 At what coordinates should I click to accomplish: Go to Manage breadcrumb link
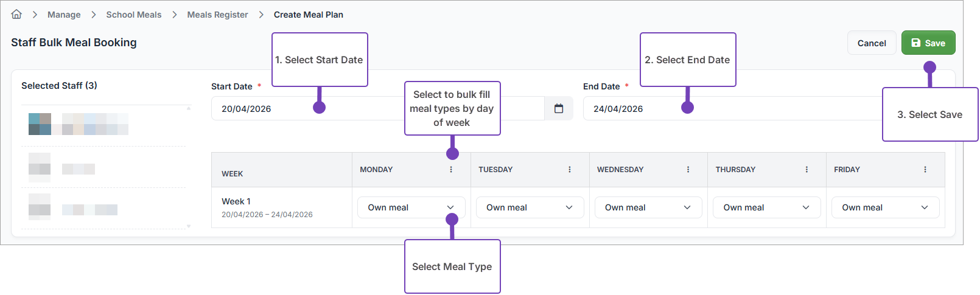(64, 15)
